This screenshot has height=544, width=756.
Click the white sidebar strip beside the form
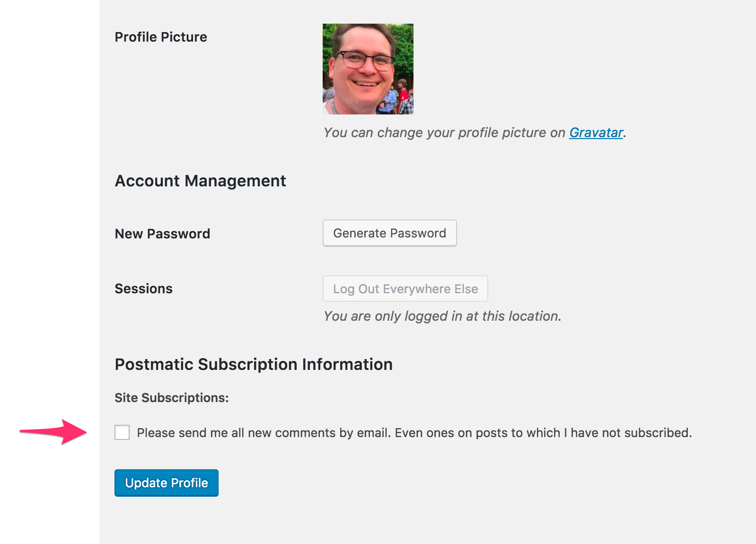[50, 272]
